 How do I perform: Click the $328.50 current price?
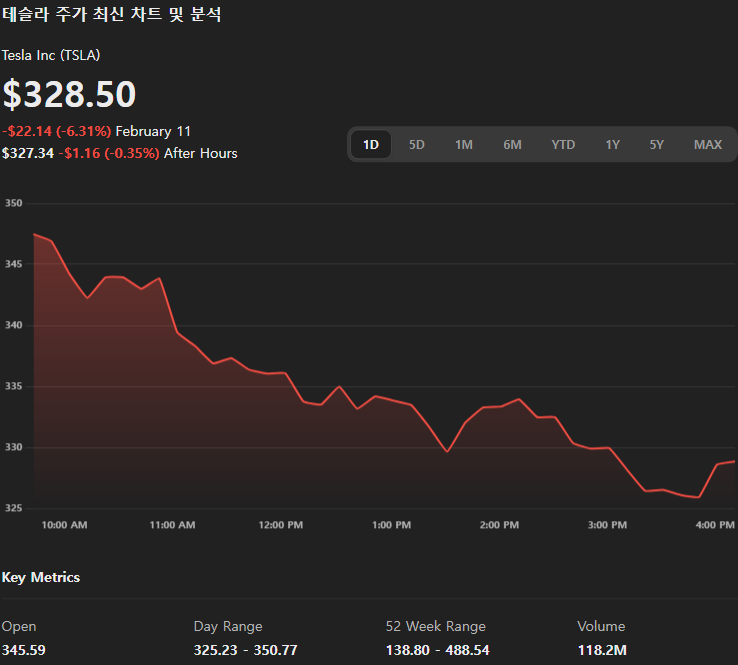coord(69,94)
